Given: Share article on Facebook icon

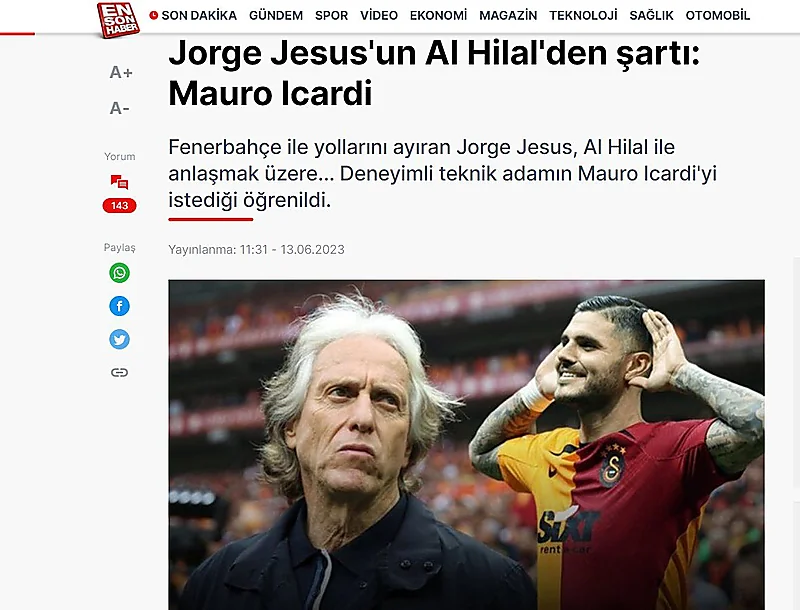Looking at the screenshot, I should [x=119, y=306].
